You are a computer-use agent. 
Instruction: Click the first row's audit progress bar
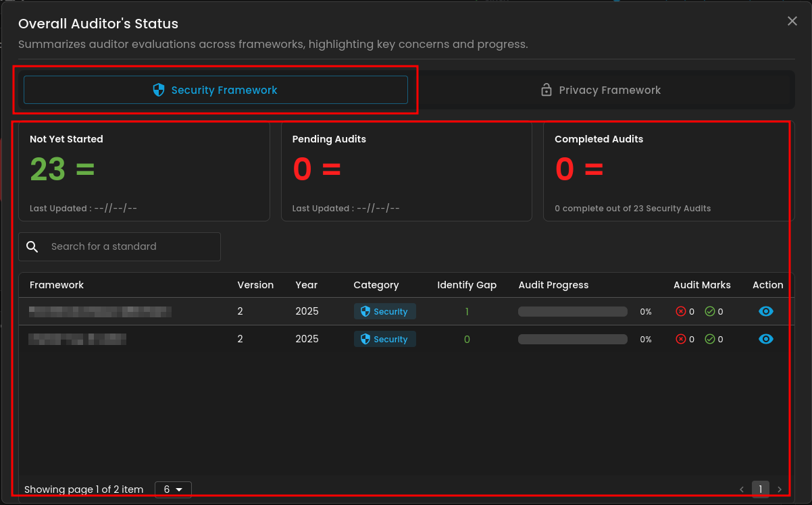pos(572,311)
